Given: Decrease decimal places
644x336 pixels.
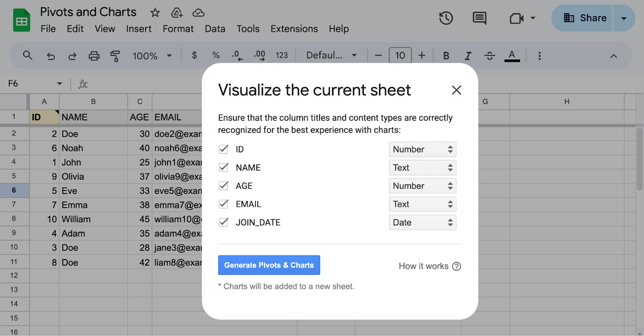Looking at the screenshot, I should (x=238, y=56).
